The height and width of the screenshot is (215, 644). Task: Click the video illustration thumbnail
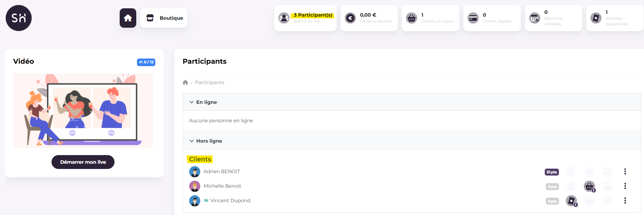[83, 111]
